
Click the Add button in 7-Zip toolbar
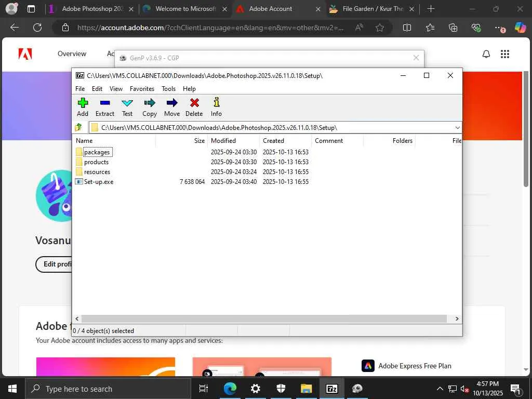tap(83, 107)
